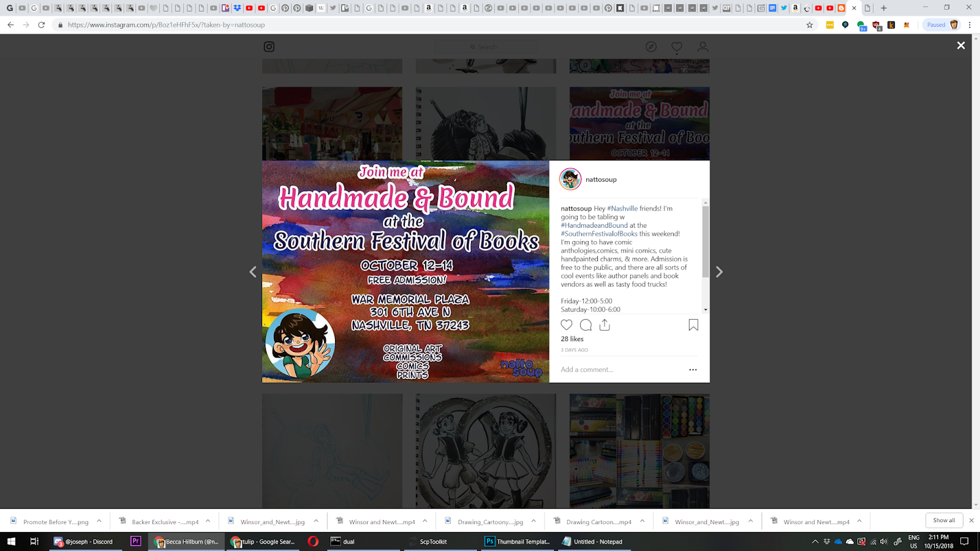
Task: Open the #SouthernFestivalofBooks hashtag link
Action: [599, 234]
